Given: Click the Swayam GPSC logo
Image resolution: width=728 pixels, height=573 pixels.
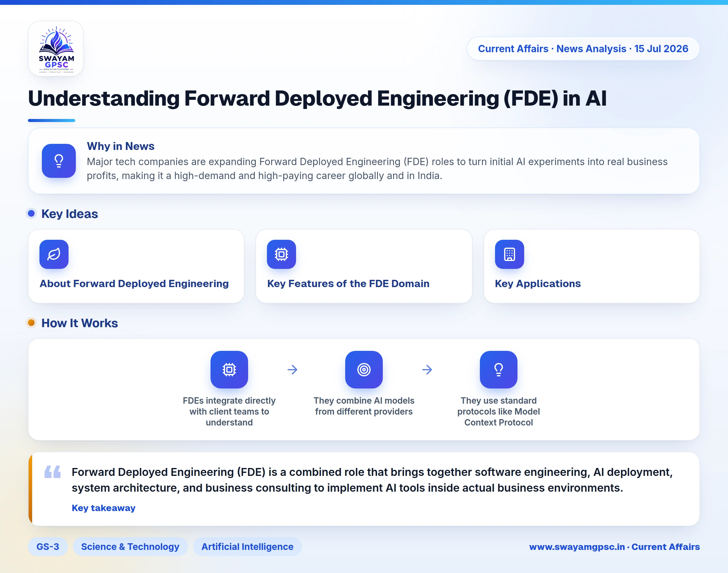Looking at the screenshot, I should [x=56, y=49].
